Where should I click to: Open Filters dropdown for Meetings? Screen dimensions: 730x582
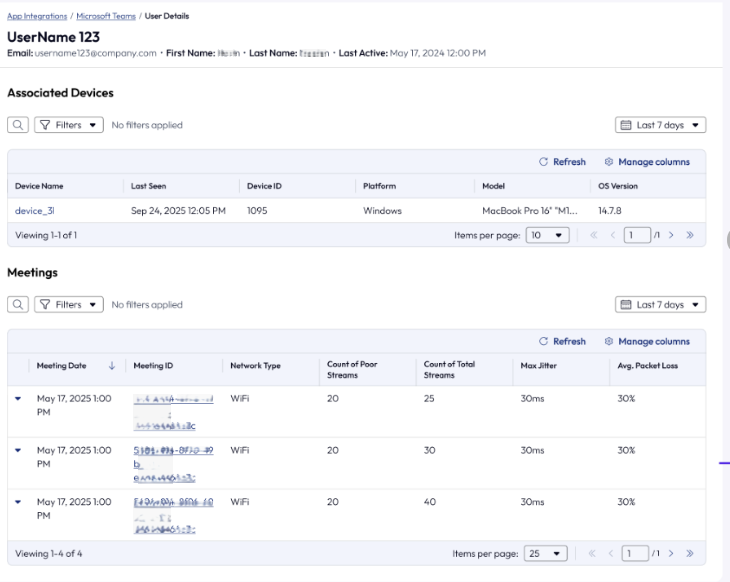pyautogui.click(x=69, y=305)
